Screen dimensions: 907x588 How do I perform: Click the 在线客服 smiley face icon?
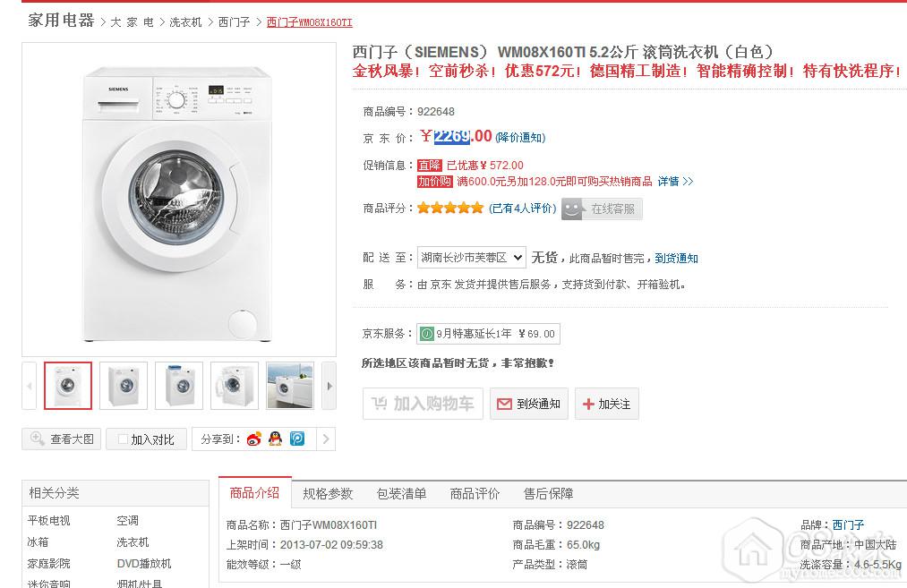(572, 209)
